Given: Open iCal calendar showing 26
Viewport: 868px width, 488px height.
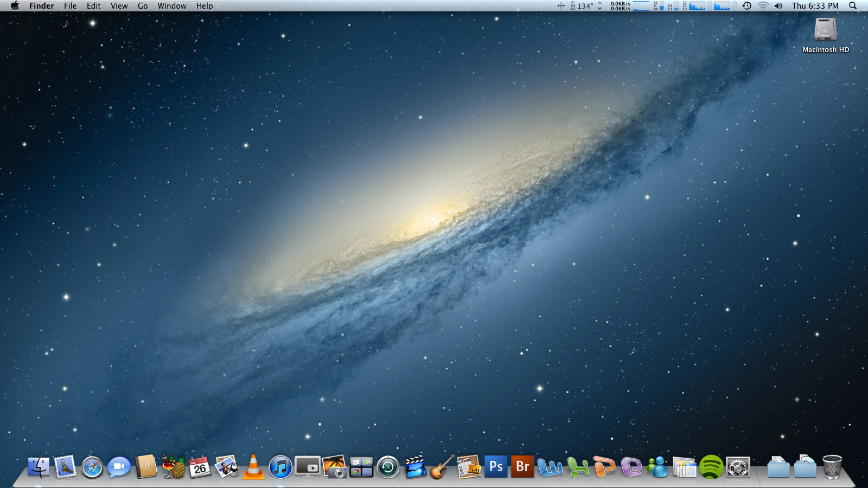Looking at the screenshot, I should [200, 467].
